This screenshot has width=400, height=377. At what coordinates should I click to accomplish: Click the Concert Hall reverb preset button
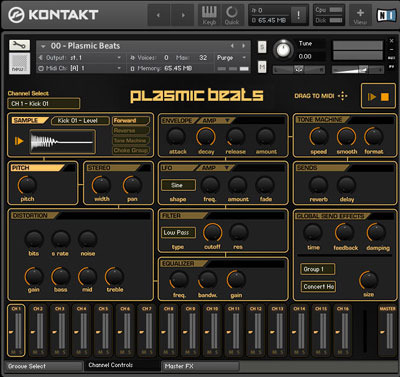(318, 286)
